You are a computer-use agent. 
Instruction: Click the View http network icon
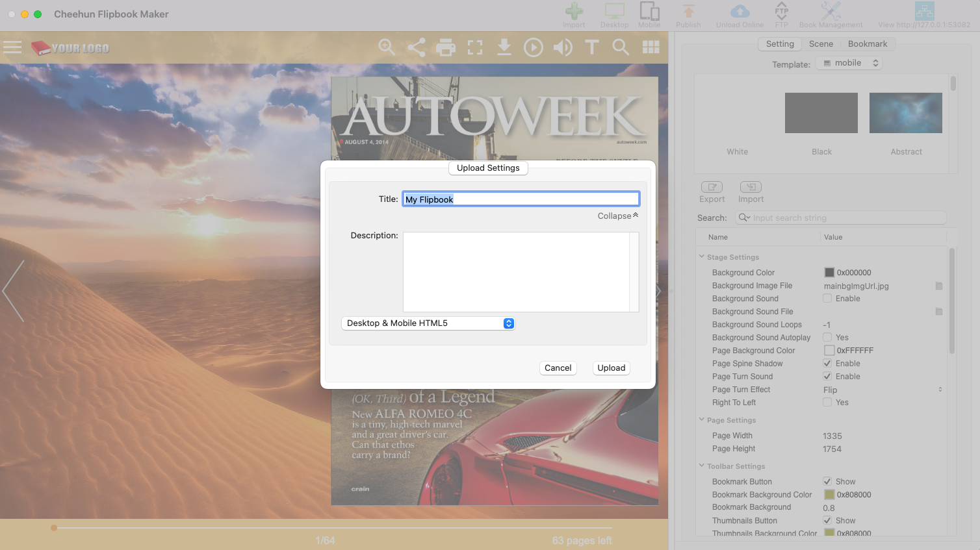tap(924, 12)
